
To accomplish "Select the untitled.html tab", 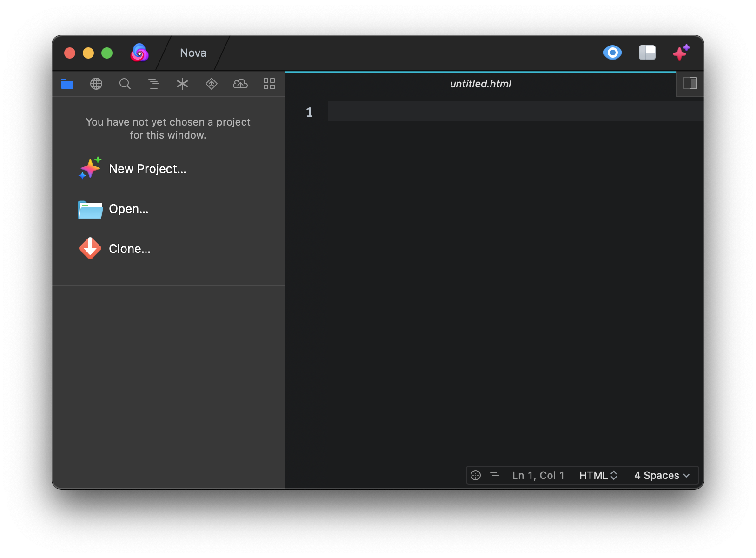I will (x=480, y=84).
